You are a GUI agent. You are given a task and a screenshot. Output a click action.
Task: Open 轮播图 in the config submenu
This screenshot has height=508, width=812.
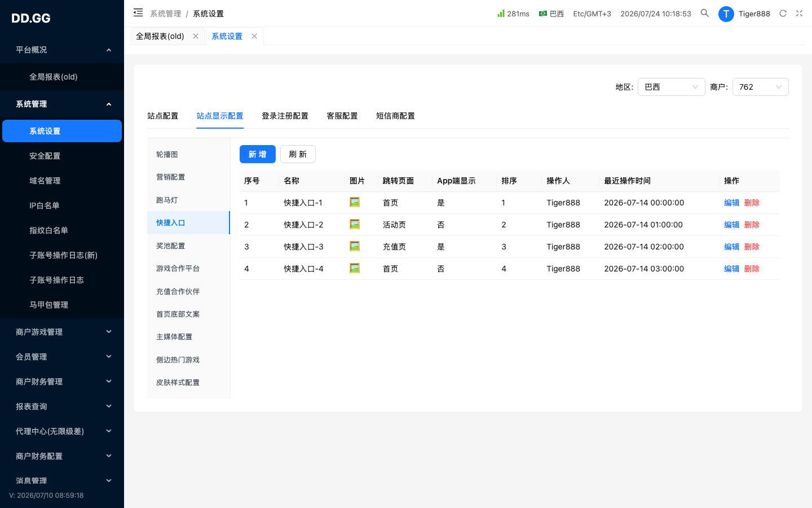click(188, 154)
